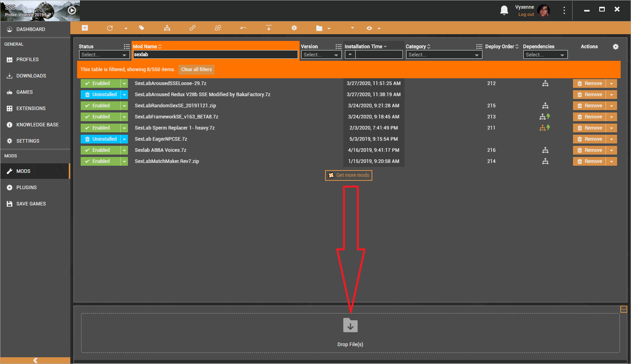Click Log out link

tap(526, 14)
